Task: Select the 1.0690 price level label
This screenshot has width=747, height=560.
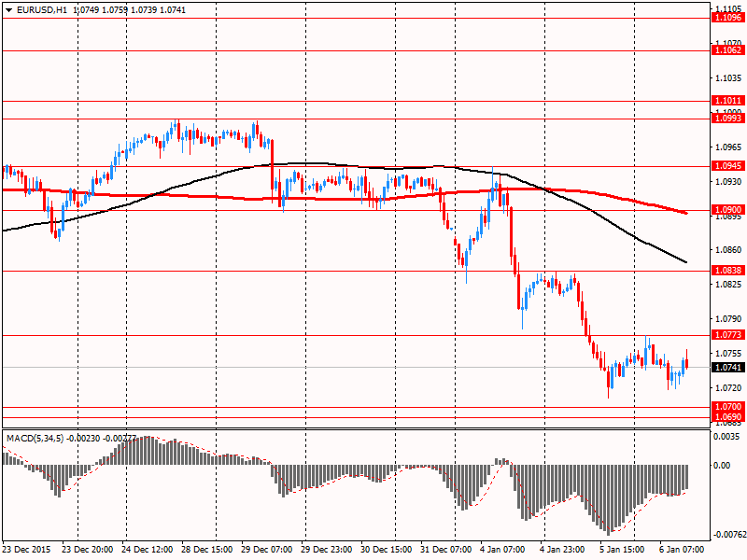Action: [727, 417]
